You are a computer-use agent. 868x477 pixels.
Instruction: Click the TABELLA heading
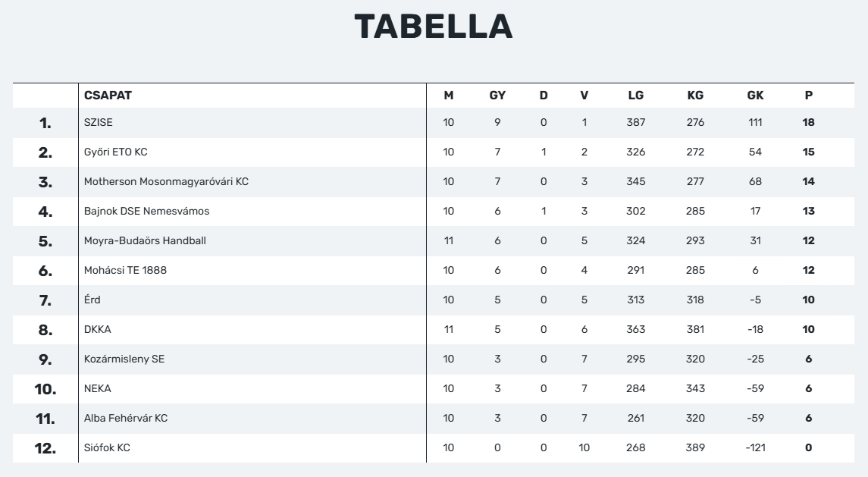(434, 27)
